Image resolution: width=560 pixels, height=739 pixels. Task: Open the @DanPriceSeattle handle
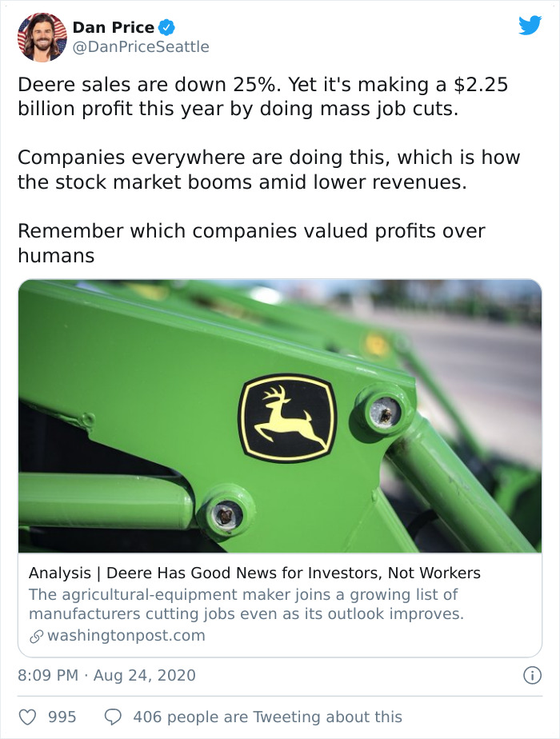(x=142, y=46)
